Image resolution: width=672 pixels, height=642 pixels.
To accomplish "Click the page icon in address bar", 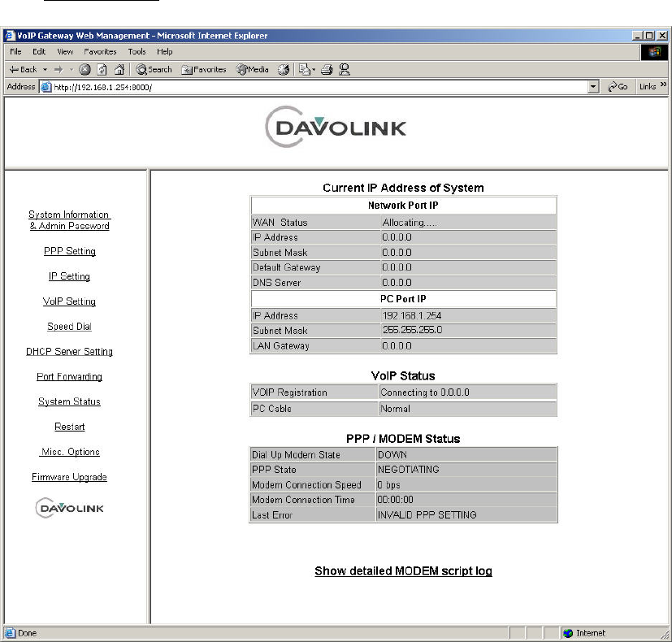I will click(x=46, y=87).
